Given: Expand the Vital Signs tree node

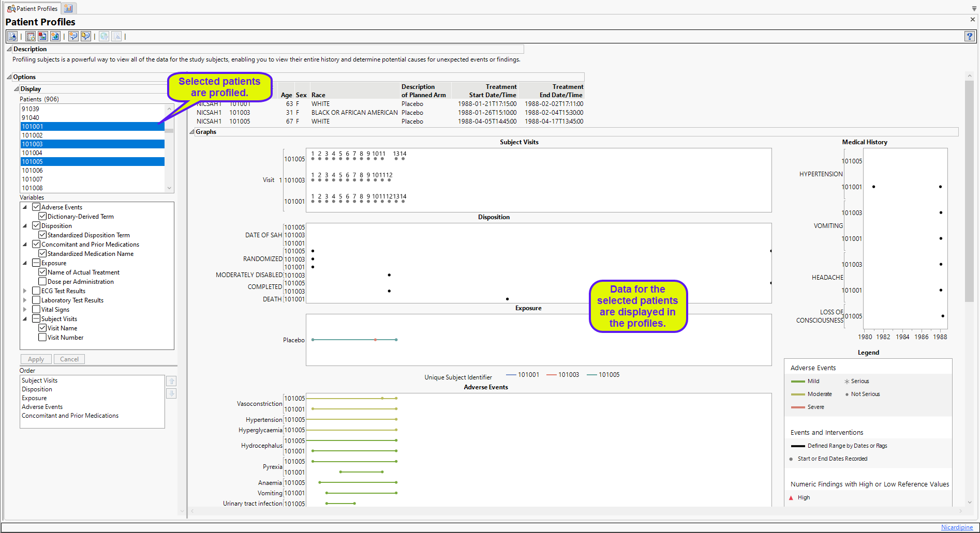Looking at the screenshot, I should tap(25, 310).
